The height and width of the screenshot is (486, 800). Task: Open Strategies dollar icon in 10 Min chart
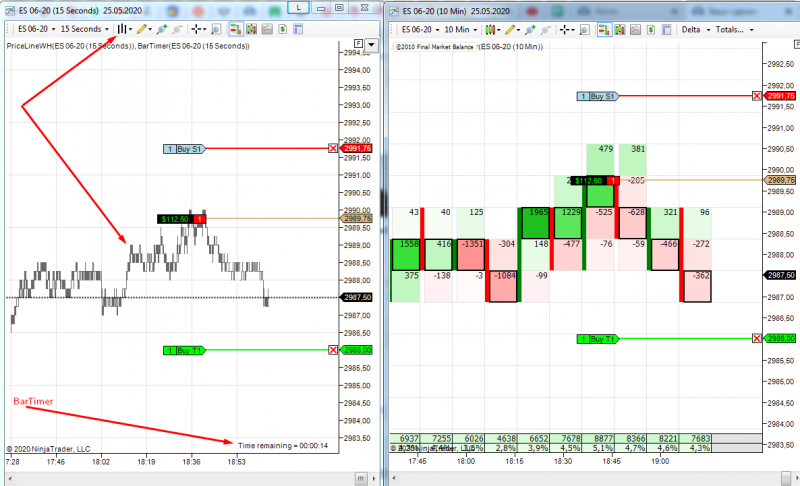651,30
